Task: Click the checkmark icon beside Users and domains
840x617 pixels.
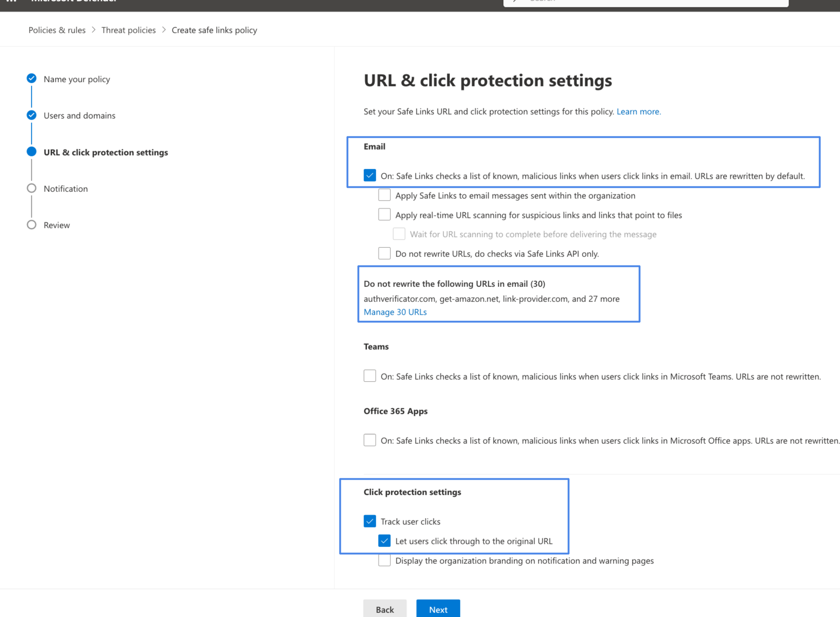Action: (31, 115)
